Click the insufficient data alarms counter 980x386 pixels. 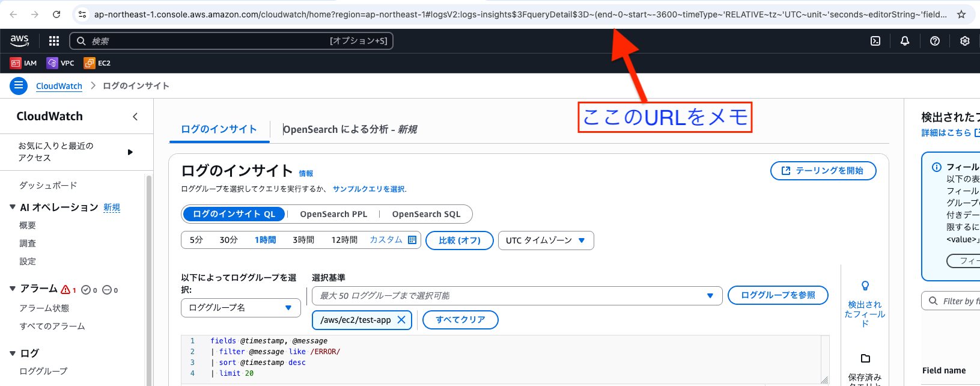[110, 290]
